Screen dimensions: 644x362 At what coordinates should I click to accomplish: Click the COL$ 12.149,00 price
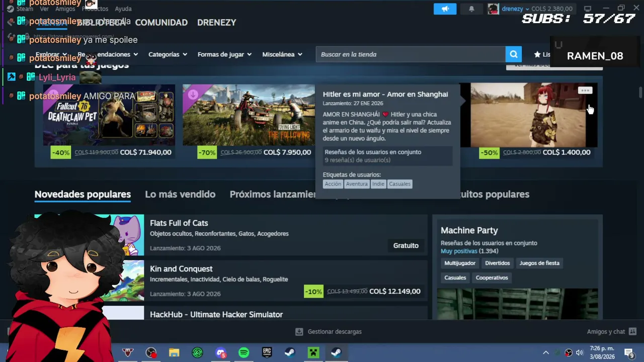(395, 291)
